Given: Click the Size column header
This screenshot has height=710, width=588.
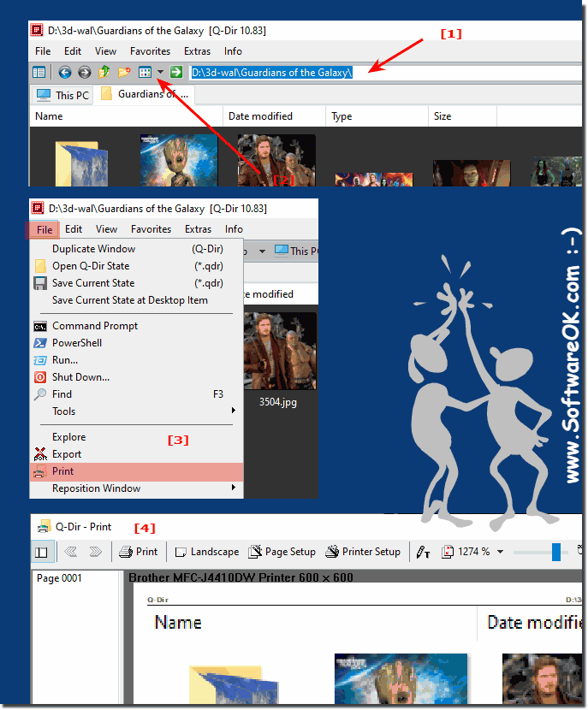Looking at the screenshot, I should [462, 116].
